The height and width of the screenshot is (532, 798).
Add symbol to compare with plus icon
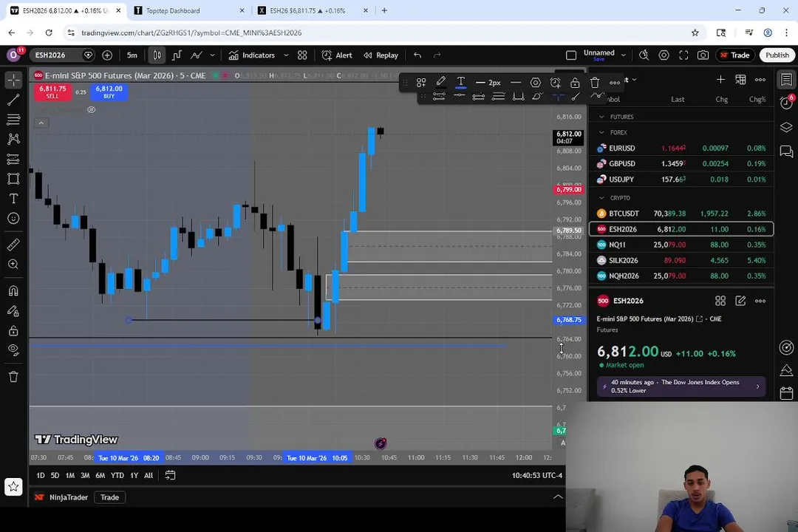click(x=107, y=55)
